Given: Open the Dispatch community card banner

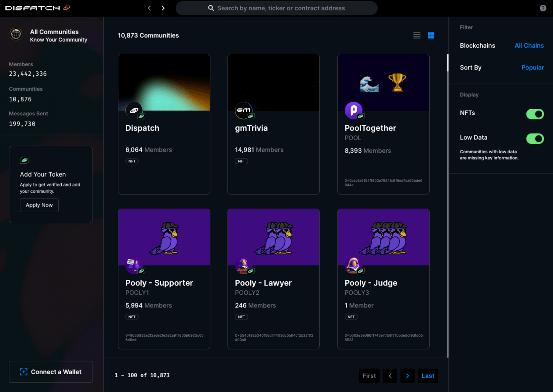Looking at the screenshot, I should point(164,82).
